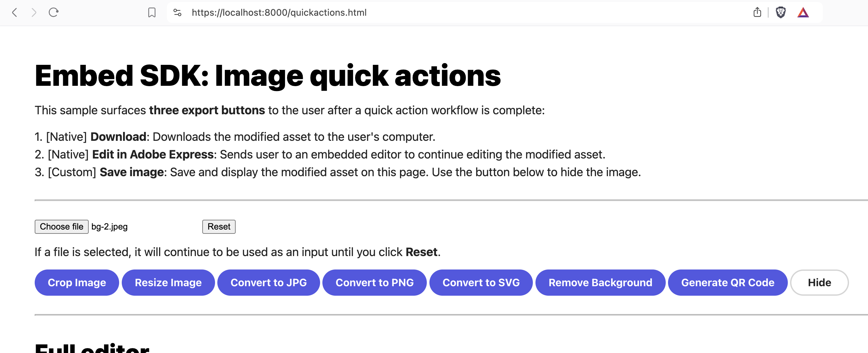Run the Remove Background action
The width and height of the screenshot is (868, 353).
pos(601,283)
